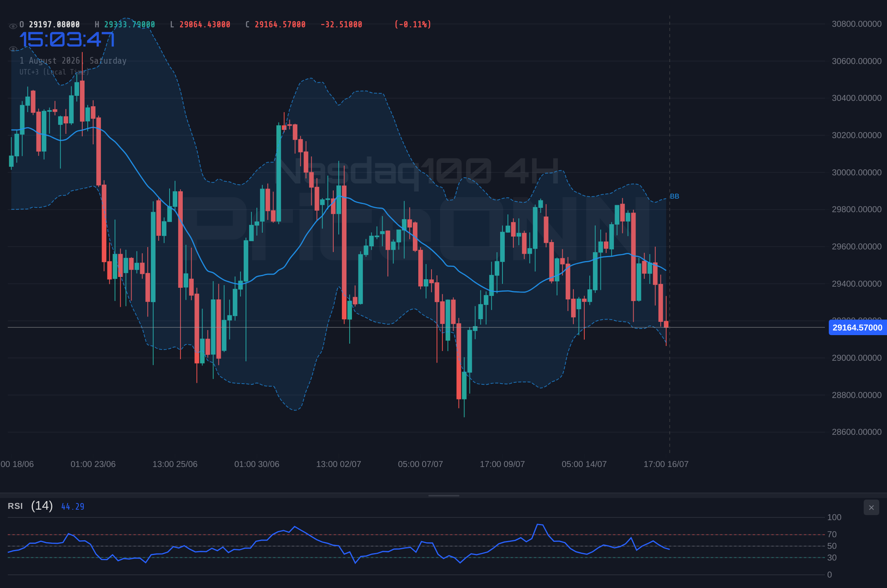This screenshot has height=588, width=887.
Task: Click the 13:00 25/06 time axis label
Action: click(x=175, y=464)
